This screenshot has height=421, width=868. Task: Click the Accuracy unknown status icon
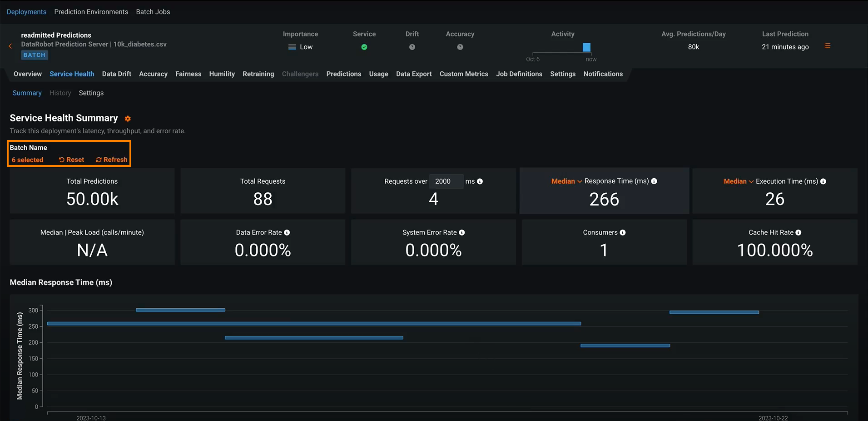point(460,47)
